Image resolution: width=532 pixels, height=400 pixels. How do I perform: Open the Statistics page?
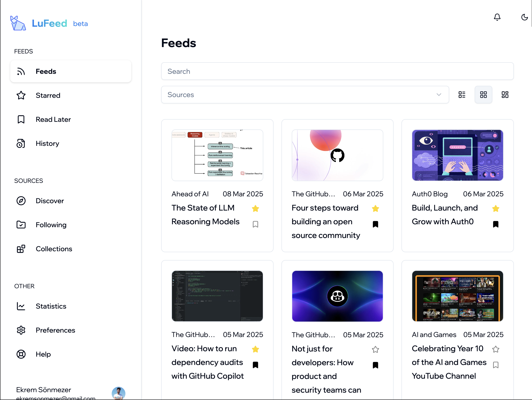(71, 306)
